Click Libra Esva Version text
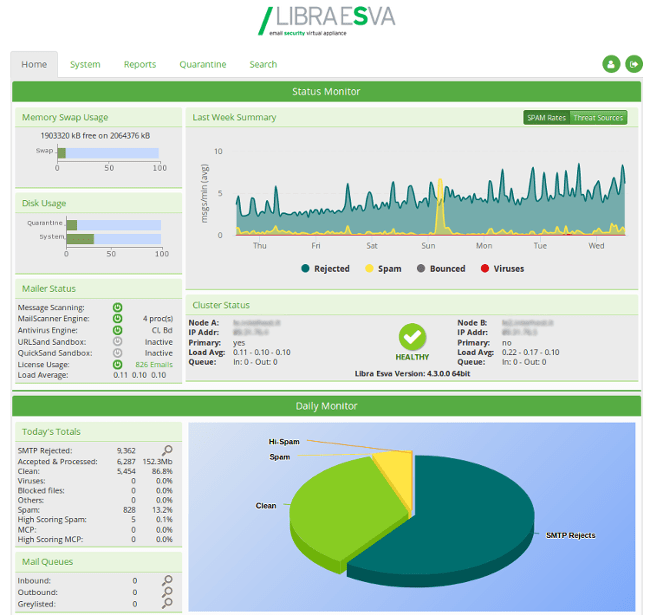This screenshot has height=615, width=650. coord(412,373)
